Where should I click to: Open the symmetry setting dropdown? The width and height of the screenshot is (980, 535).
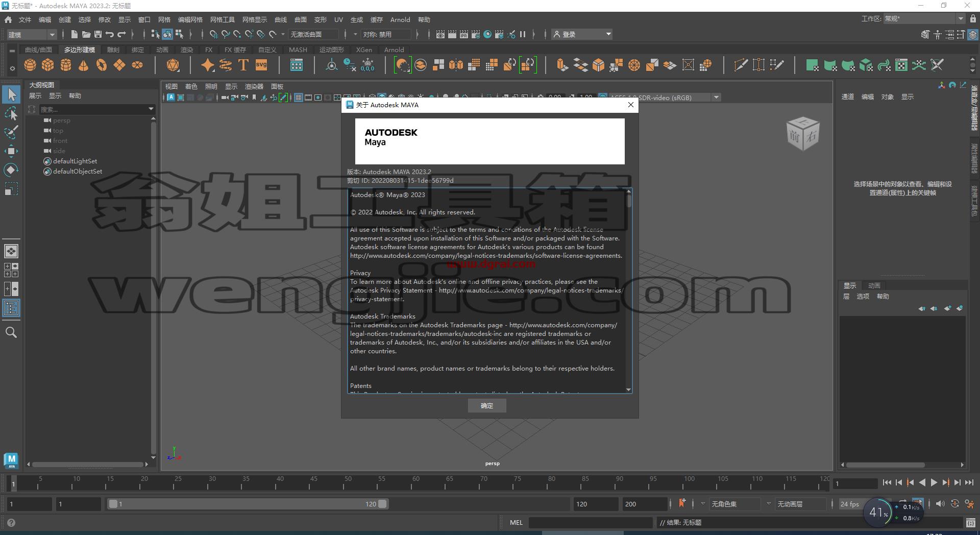tap(386, 34)
